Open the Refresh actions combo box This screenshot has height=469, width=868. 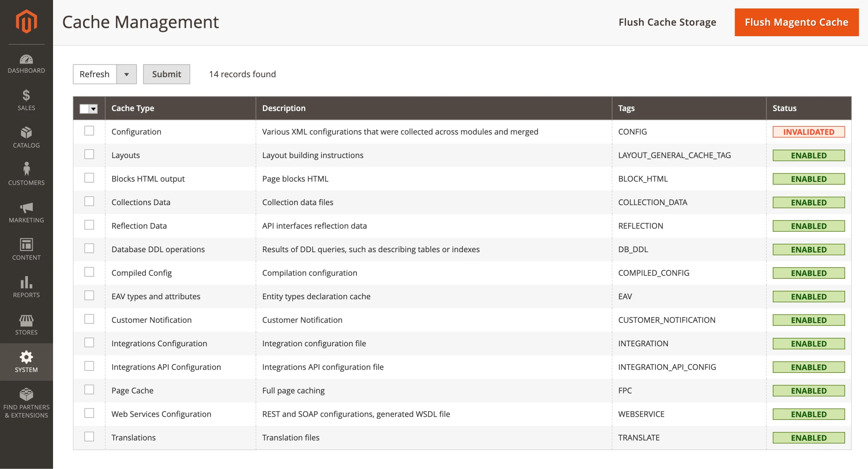[x=95, y=74]
